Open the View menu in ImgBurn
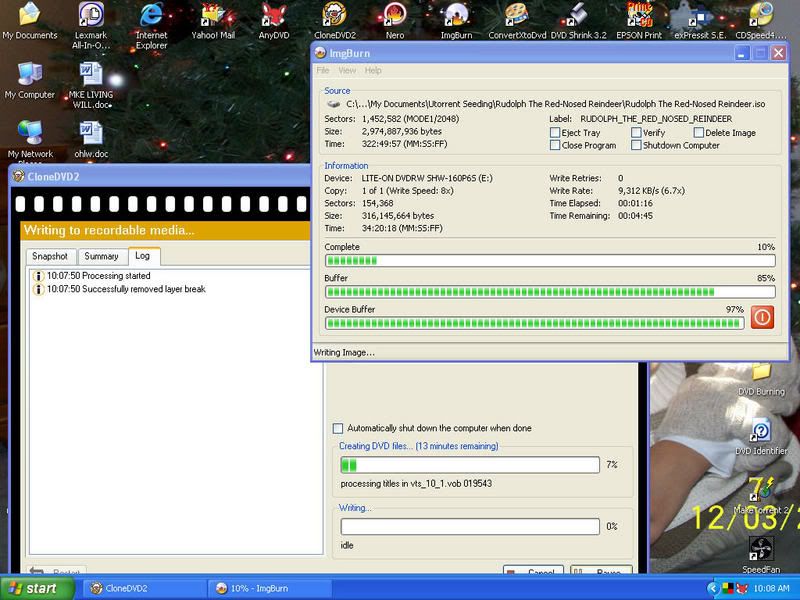This screenshot has width=800, height=600. (x=347, y=70)
